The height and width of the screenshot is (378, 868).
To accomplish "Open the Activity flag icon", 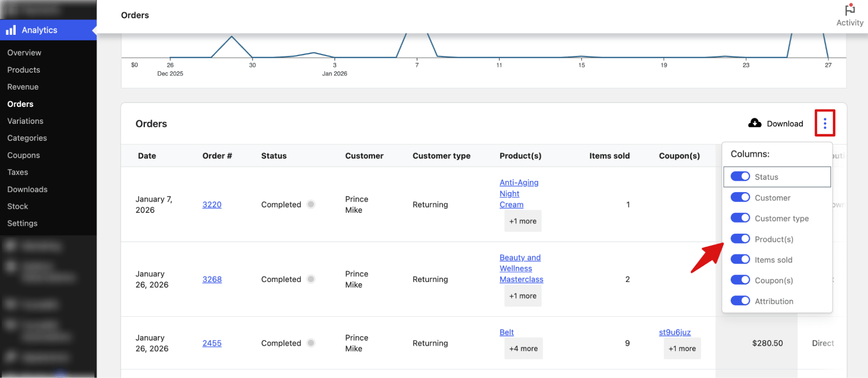I will point(850,10).
